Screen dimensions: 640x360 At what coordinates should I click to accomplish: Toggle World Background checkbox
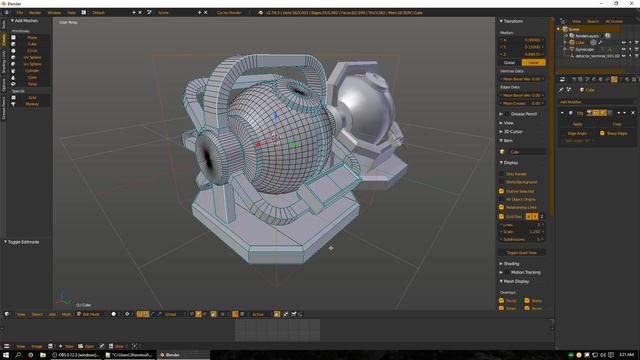tap(502, 182)
